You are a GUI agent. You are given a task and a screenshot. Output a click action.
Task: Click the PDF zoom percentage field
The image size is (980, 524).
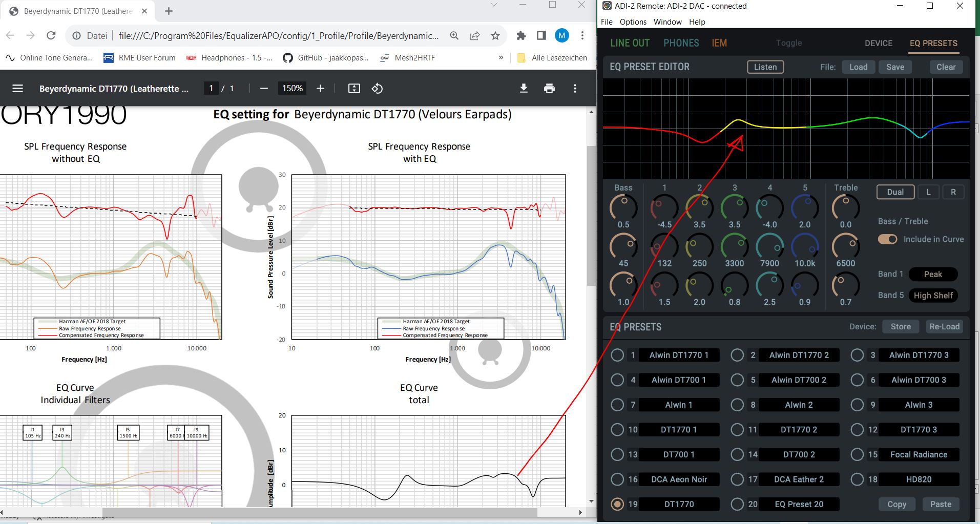(292, 89)
